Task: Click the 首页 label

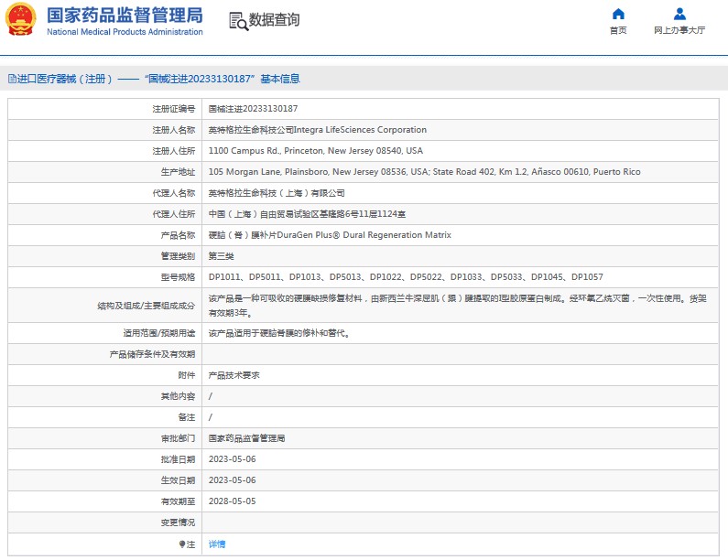Action: (618, 30)
